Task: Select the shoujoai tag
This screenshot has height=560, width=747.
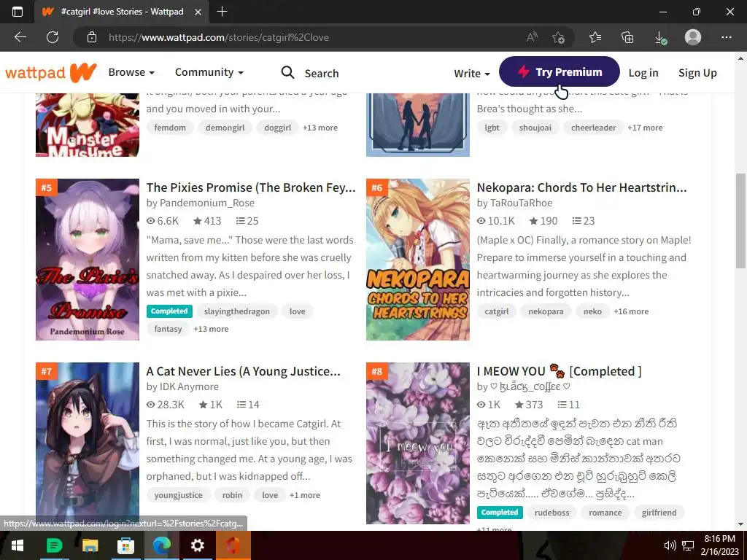Action: [535, 128]
